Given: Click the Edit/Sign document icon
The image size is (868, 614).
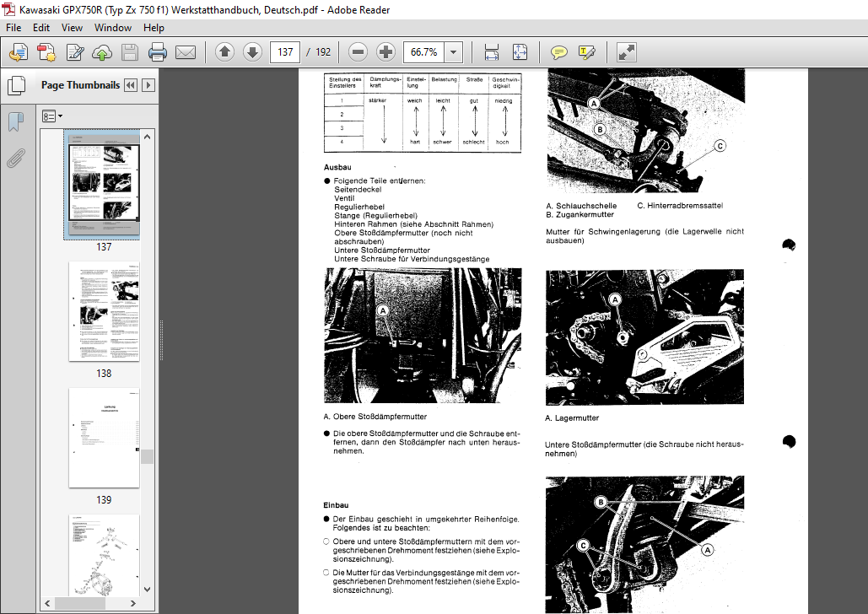Looking at the screenshot, I should [75, 52].
